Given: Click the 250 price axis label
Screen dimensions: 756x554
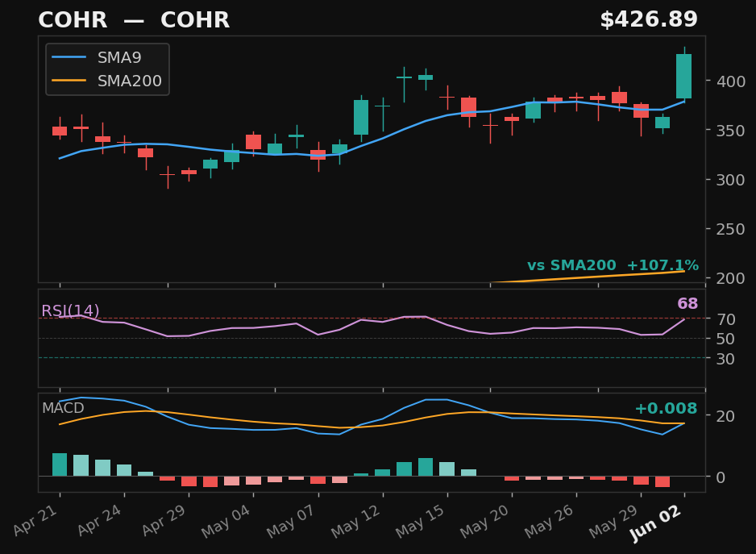Looking at the screenshot, I should pyautogui.click(x=730, y=229).
